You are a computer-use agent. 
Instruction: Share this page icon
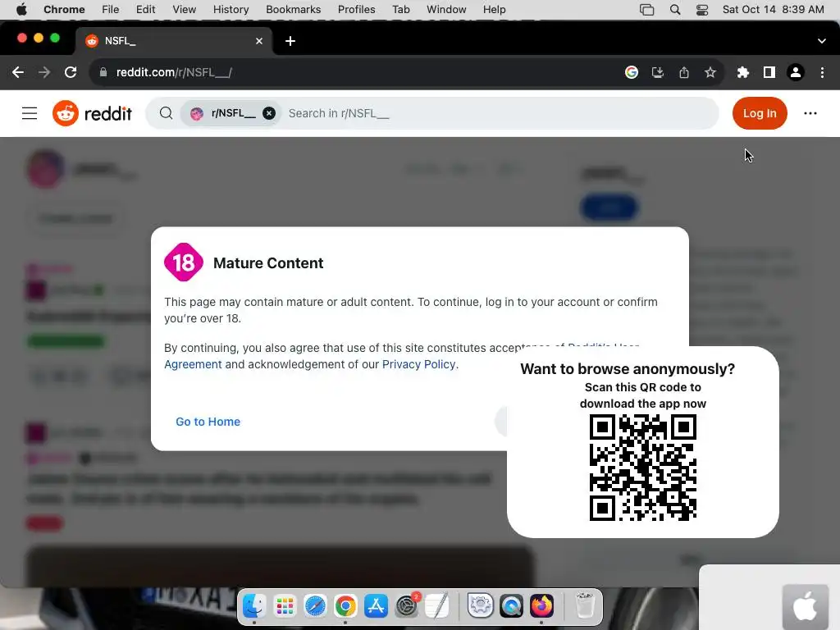click(684, 72)
